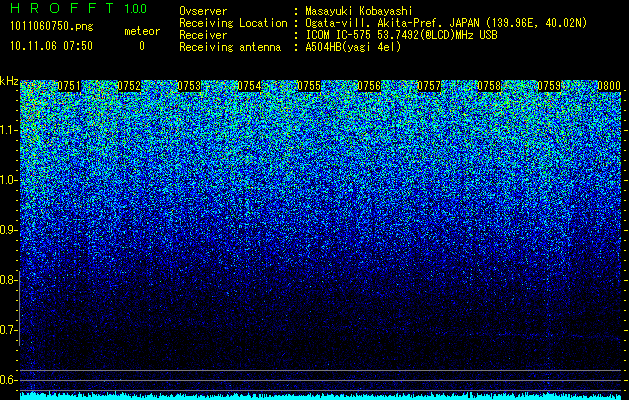
Task: Click the kHz axis unit label
Action: 9,81
